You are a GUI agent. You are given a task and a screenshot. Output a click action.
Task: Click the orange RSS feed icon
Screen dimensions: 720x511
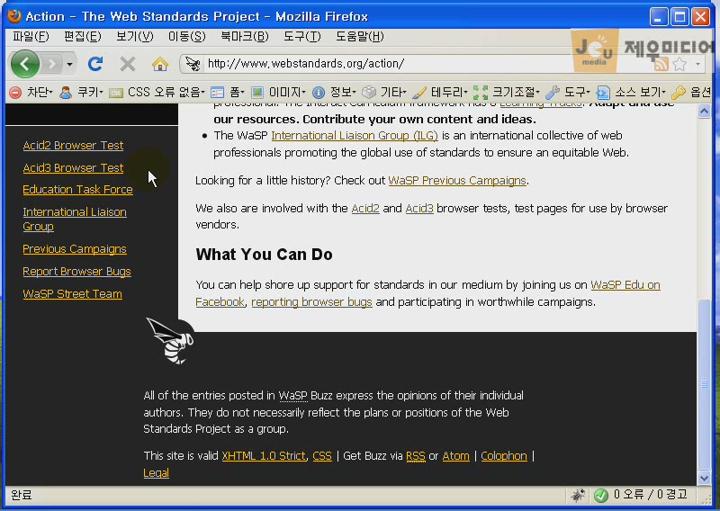pos(661,64)
